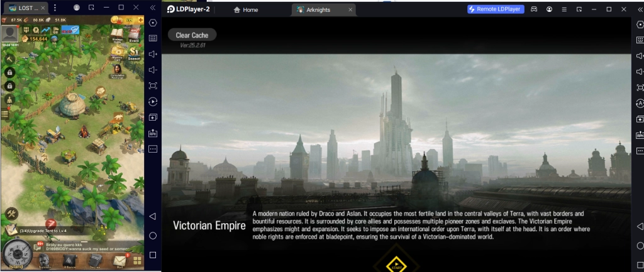Open Cumulative Recharge character icon
Viewport: 644px width, 272px height.
coord(118,70)
